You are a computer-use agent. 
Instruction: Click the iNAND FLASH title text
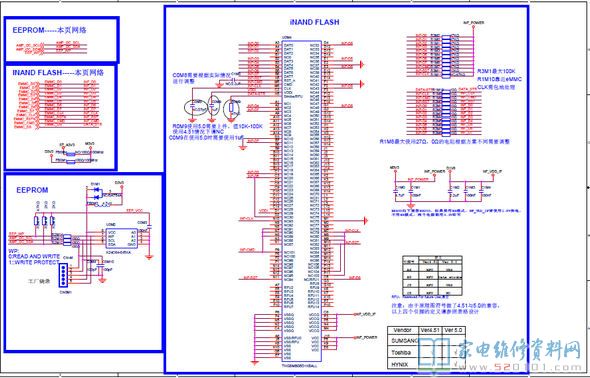click(315, 22)
